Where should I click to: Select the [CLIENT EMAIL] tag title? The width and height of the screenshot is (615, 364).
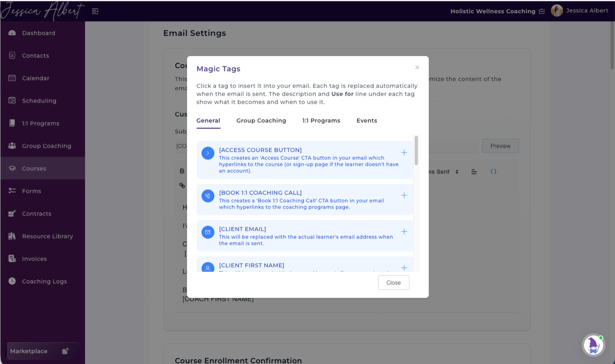(x=242, y=229)
